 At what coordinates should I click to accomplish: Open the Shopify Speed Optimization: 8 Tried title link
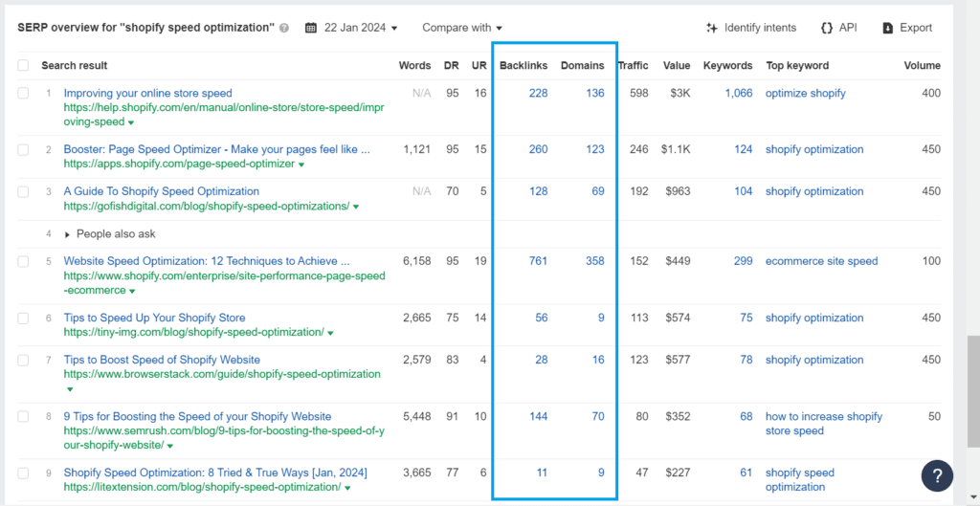[x=215, y=473]
